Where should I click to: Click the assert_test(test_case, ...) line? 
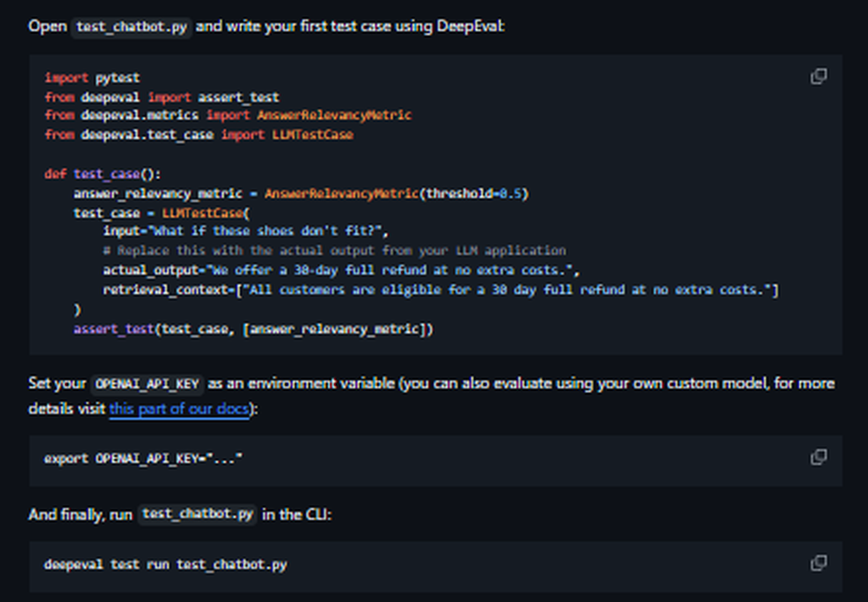point(253,330)
